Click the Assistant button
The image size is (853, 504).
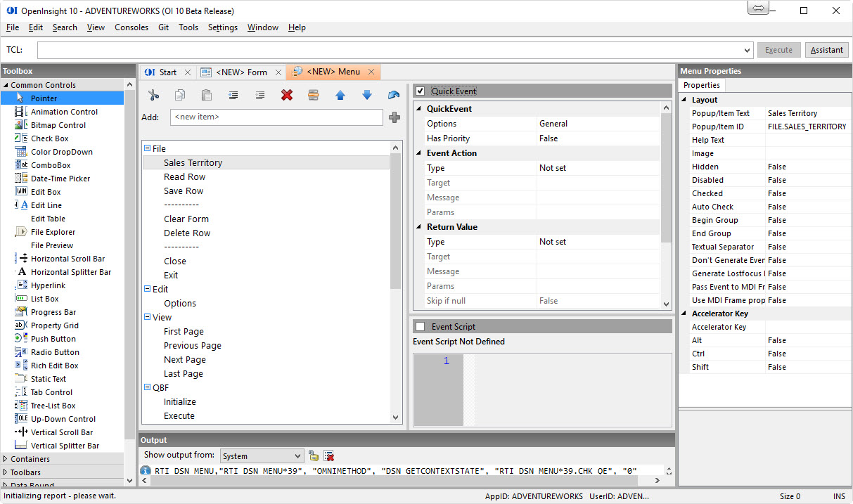point(826,50)
